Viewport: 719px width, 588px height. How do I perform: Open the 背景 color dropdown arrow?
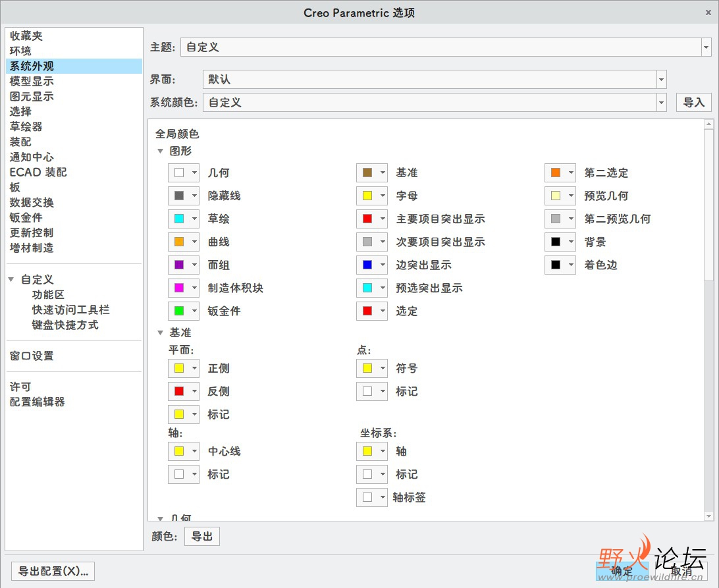point(571,241)
